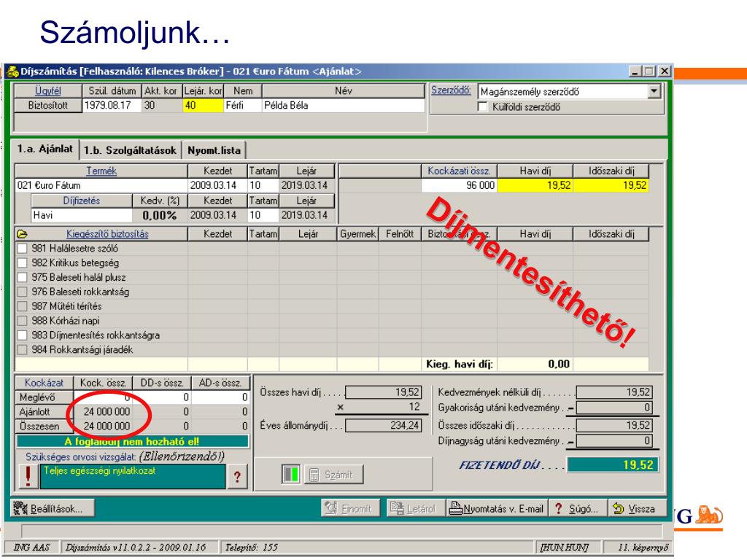
Task: Switch to 1.a. Ajánlat tab
Action: click(44, 149)
